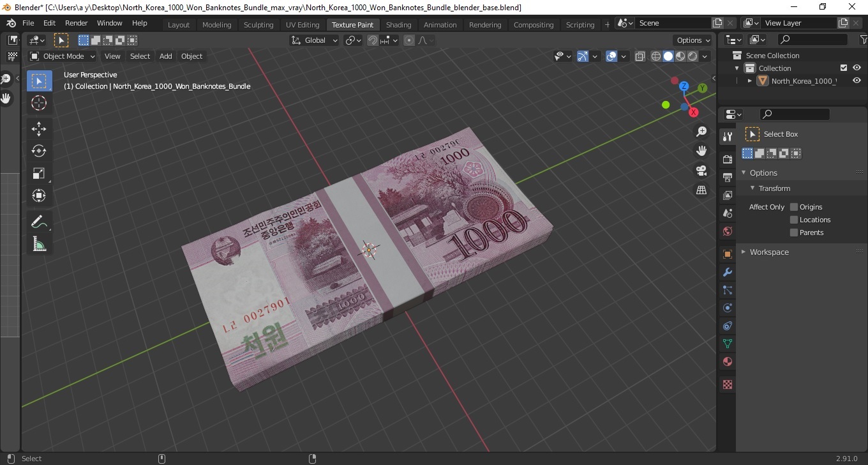Open the Render menu
The image size is (868, 465).
point(76,23)
